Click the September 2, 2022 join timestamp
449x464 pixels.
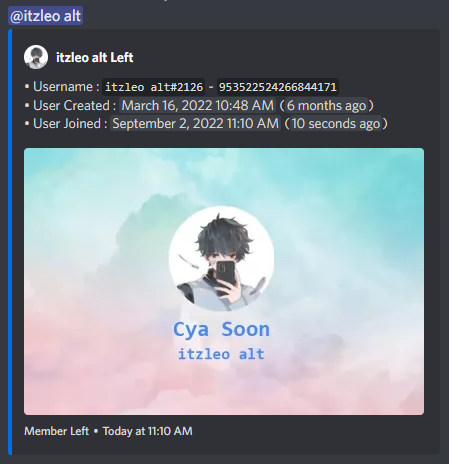[x=195, y=123]
